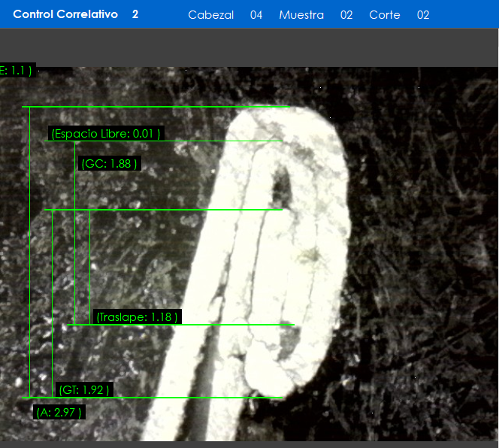The height and width of the screenshot is (448, 499).
Task: Click the Control Correlativo header label
Action: 65,14
